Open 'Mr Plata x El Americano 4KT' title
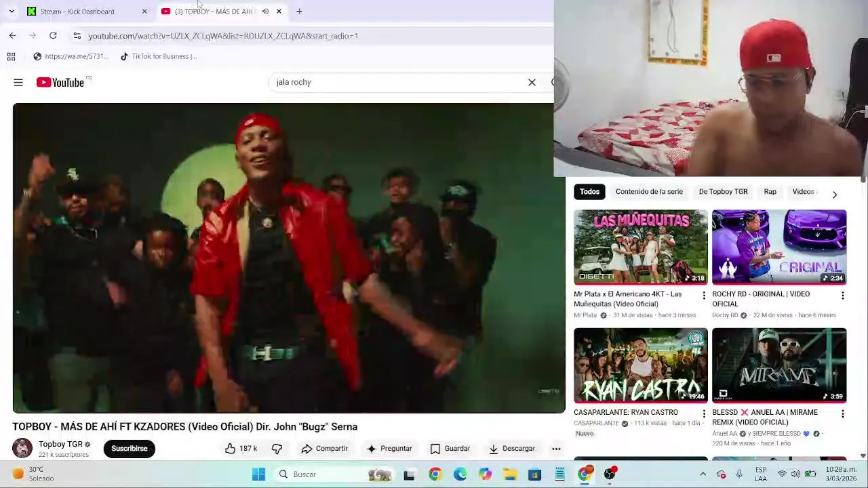Screen dimensions: 868x488 pos(628,299)
